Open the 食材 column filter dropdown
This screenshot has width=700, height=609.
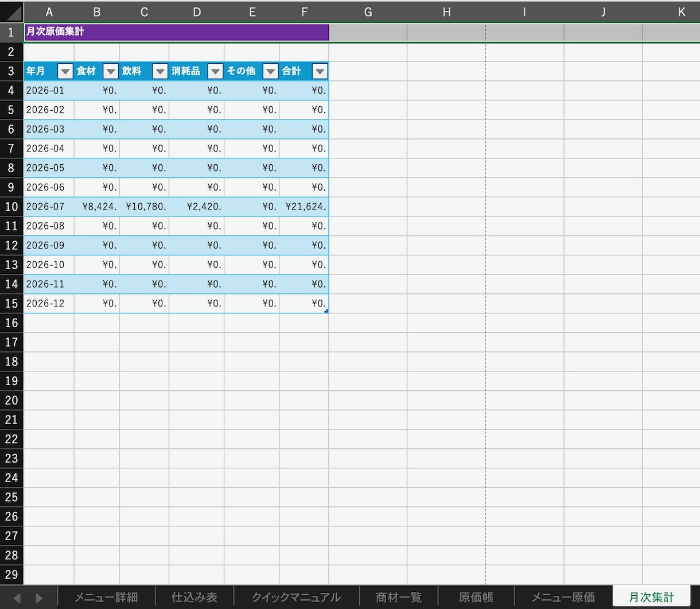coord(111,71)
